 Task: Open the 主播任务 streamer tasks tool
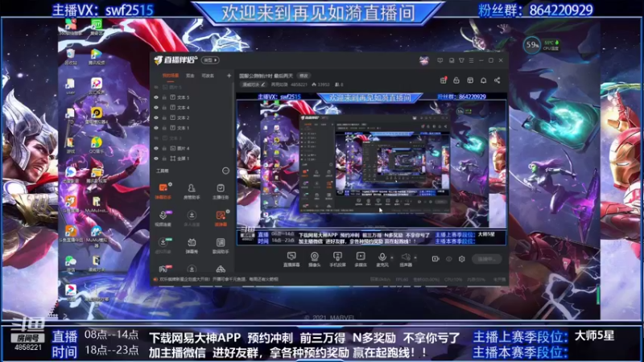tap(221, 191)
